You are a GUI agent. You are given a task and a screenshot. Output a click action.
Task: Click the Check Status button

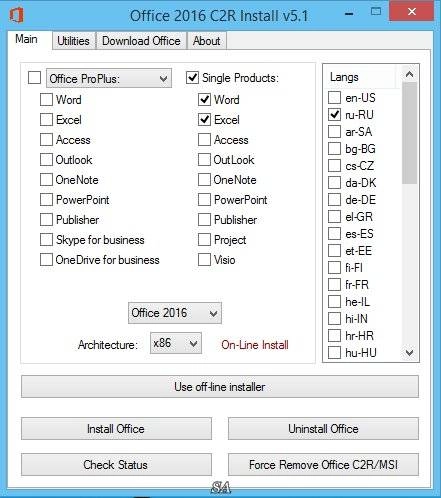[x=116, y=464]
